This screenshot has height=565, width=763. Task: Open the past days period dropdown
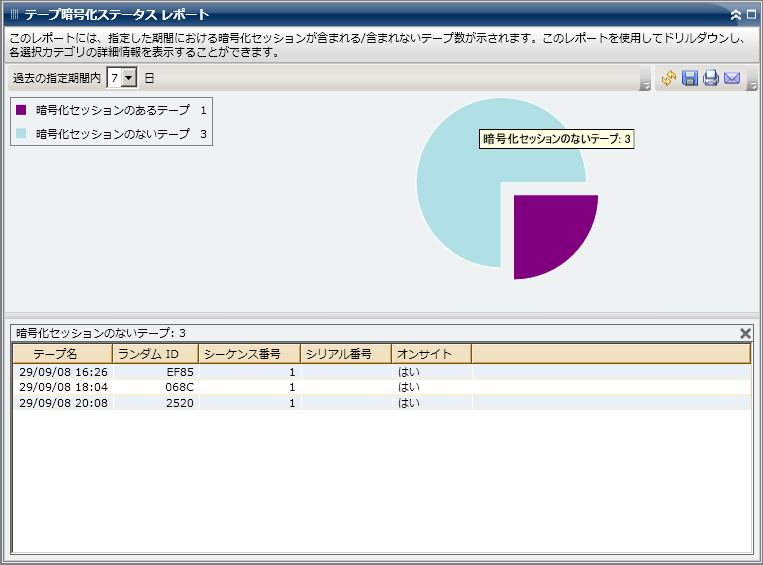point(129,78)
